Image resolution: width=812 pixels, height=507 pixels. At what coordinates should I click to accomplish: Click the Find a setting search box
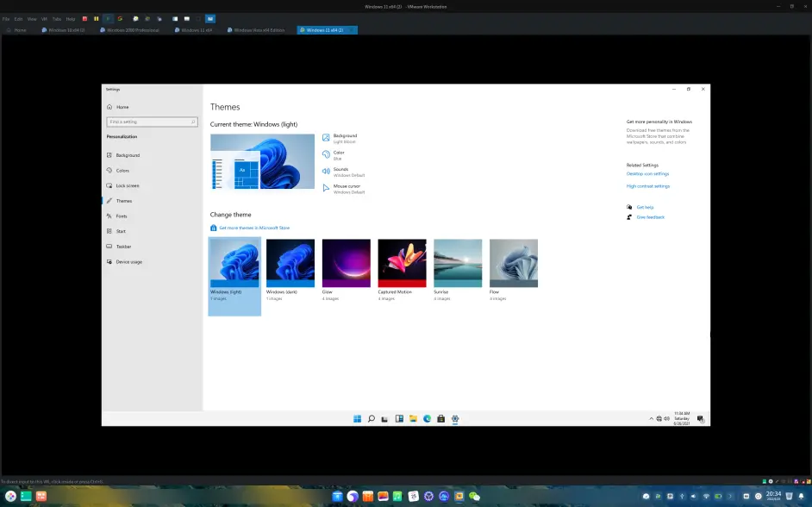tap(152, 122)
